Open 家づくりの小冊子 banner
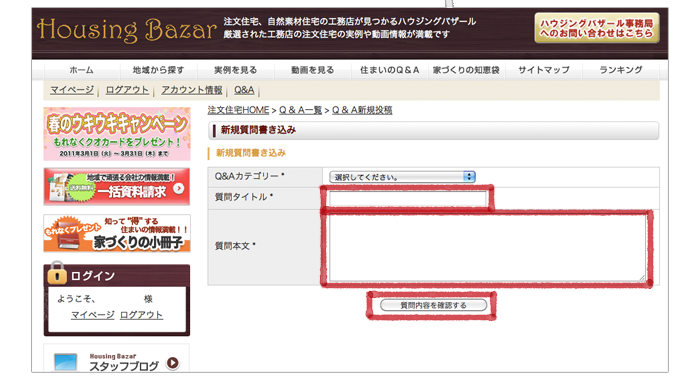This screenshot has height=380, width=700. (117, 233)
